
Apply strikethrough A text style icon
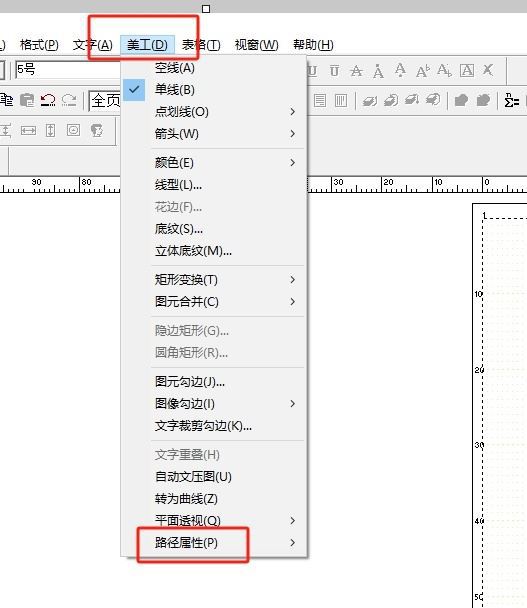click(x=356, y=71)
